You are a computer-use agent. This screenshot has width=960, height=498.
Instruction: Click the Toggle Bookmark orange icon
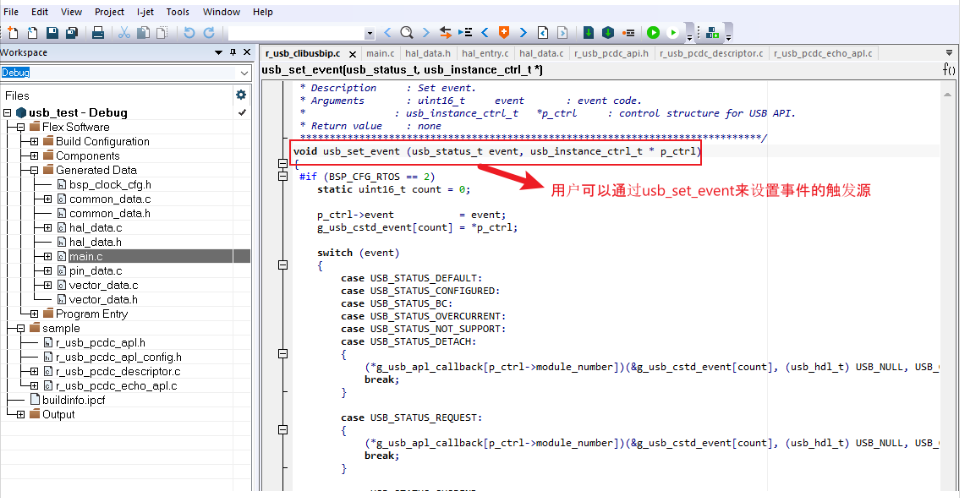[504, 32]
